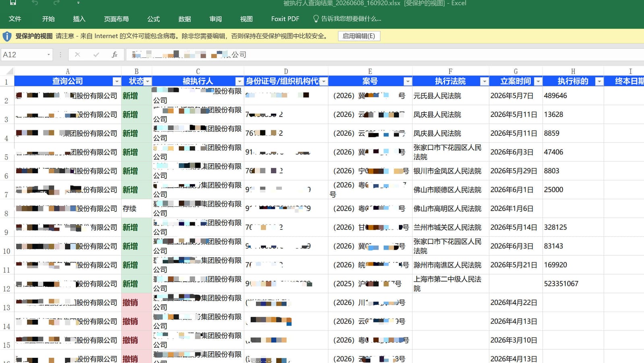
Task: Click the insert function fx icon
Action: pyautogui.click(x=115, y=55)
